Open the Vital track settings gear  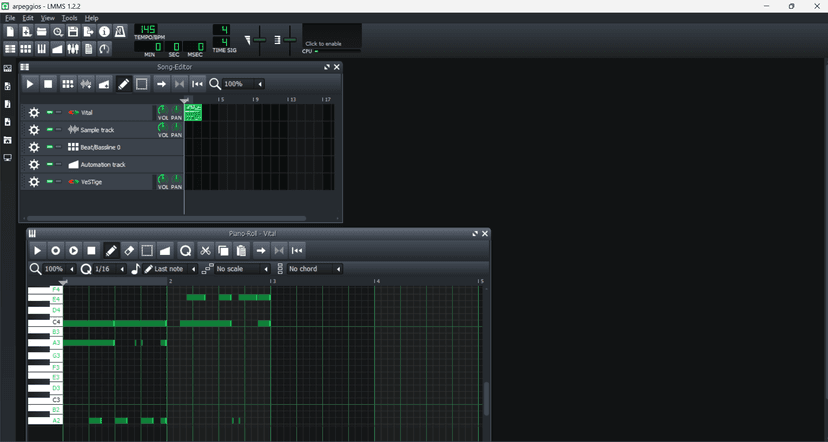pyautogui.click(x=34, y=113)
